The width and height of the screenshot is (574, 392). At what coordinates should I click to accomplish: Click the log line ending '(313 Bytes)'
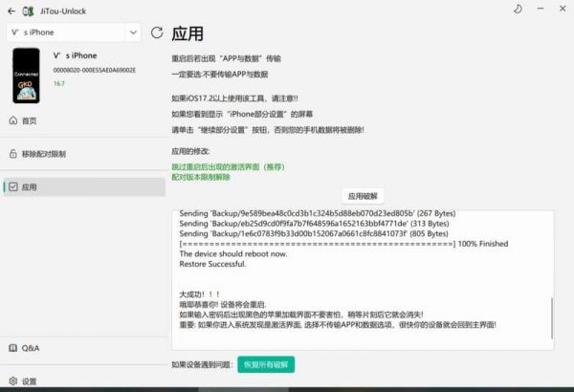point(314,224)
